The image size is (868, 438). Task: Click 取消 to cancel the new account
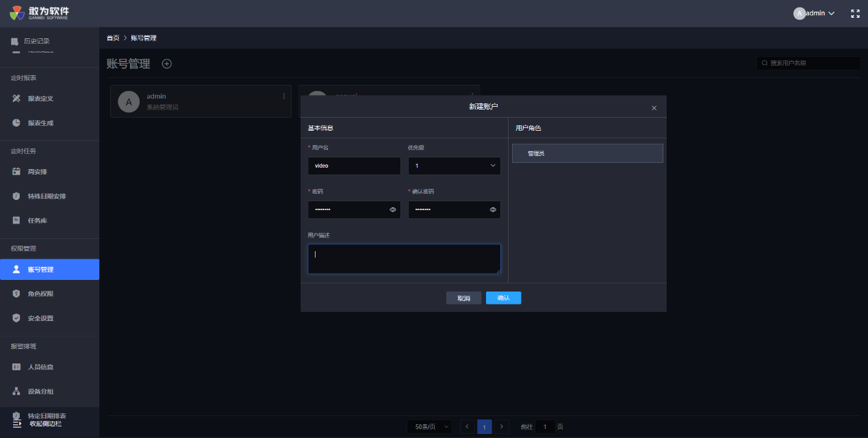pos(463,298)
